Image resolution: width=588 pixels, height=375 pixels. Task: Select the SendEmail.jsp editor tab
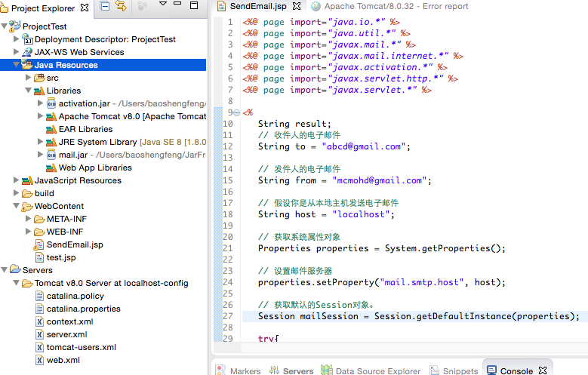258,6
